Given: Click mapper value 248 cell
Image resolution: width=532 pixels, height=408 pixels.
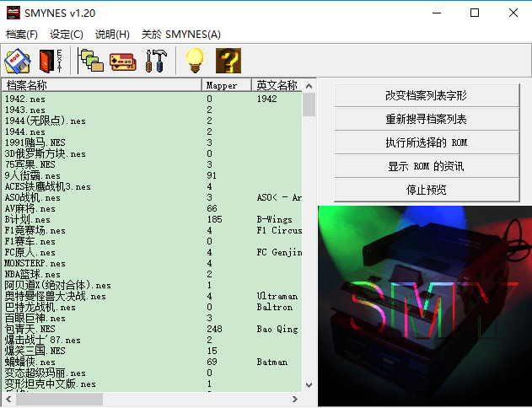Looking at the screenshot, I should tap(214, 329).
